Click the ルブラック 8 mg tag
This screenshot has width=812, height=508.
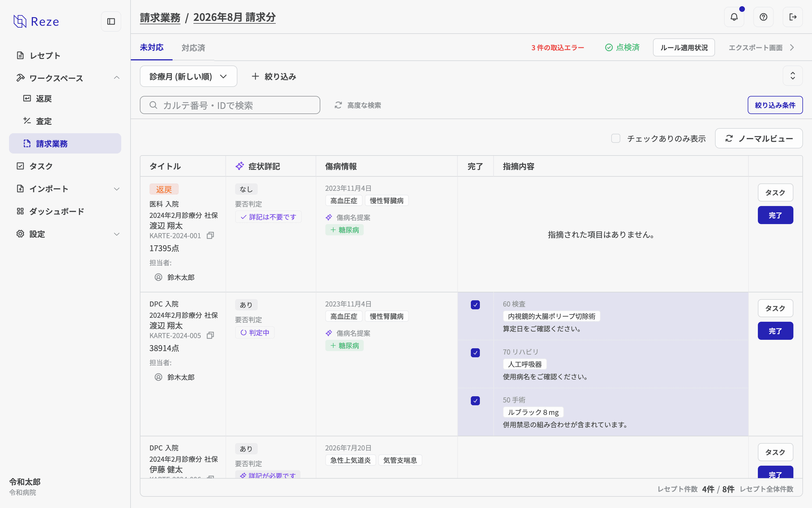[x=533, y=412]
